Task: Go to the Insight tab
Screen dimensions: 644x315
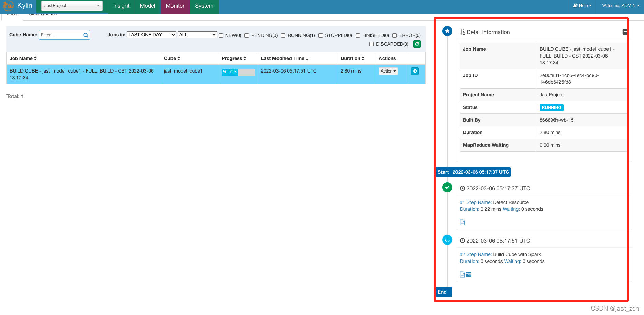Action: click(121, 6)
